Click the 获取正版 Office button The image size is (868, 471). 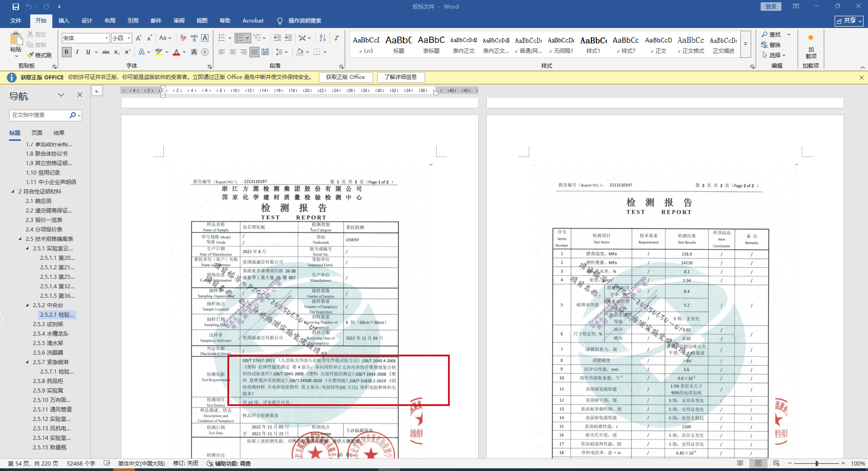click(x=346, y=77)
